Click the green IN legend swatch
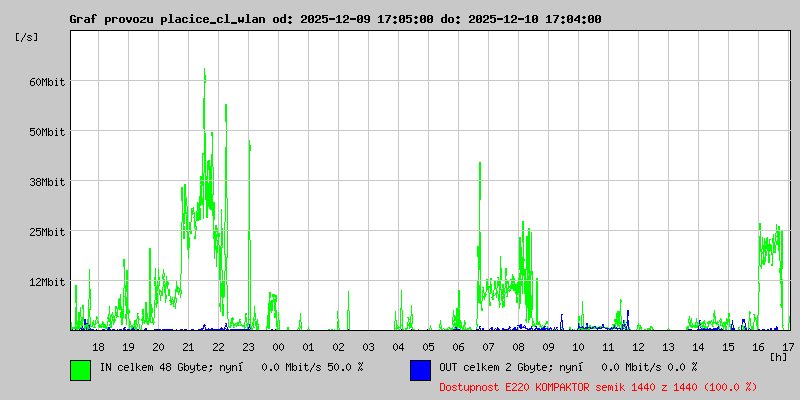The width and height of the screenshot is (800, 400). point(81,369)
